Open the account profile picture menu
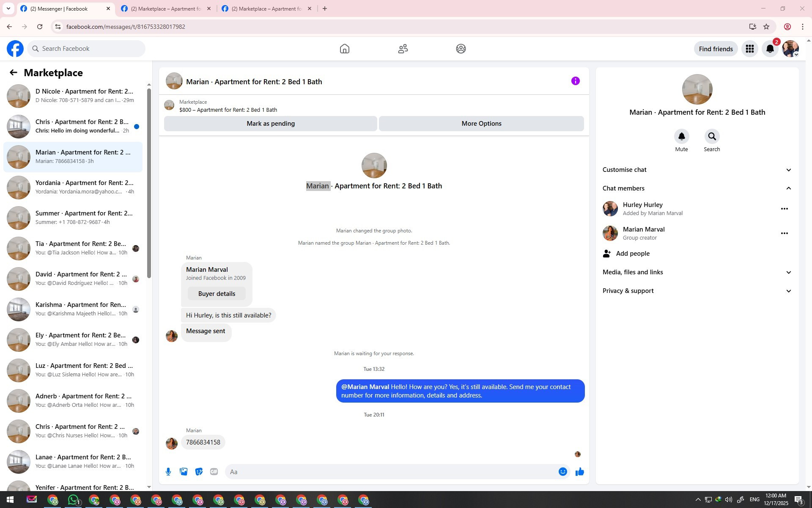This screenshot has height=508, width=812. 790,49
